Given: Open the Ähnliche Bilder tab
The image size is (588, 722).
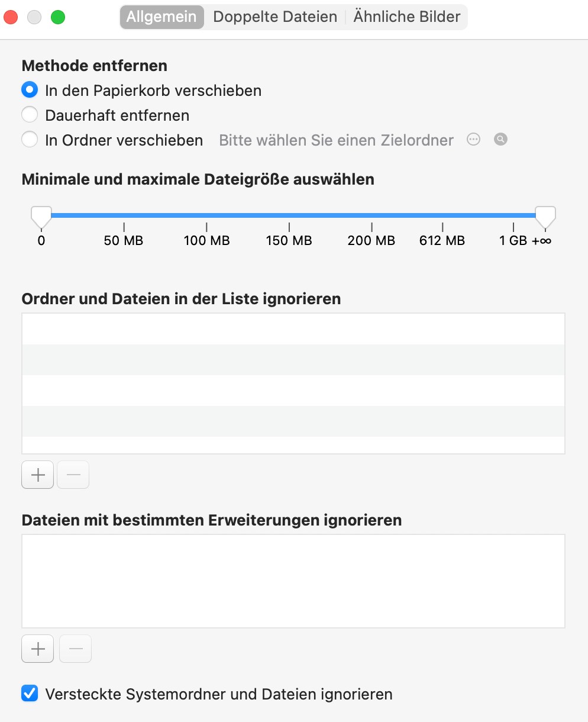Looking at the screenshot, I should pyautogui.click(x=407, y=17).
